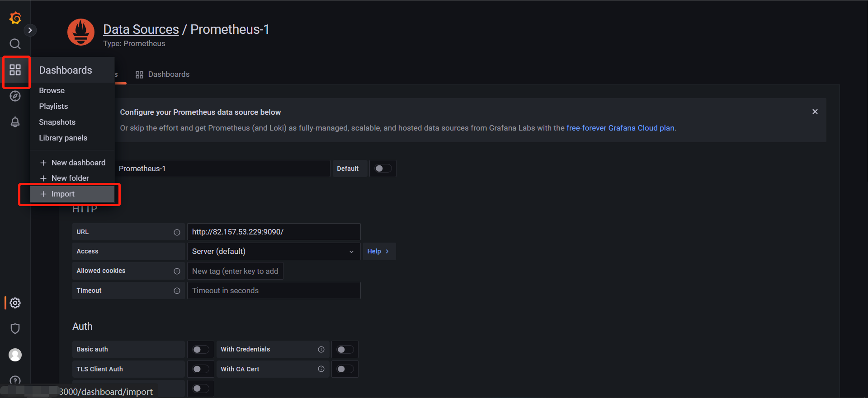The height and width of the screenshot is (398, 868).
Task: Click the Dashboards tab grid icon
Action: pos(139,75)
